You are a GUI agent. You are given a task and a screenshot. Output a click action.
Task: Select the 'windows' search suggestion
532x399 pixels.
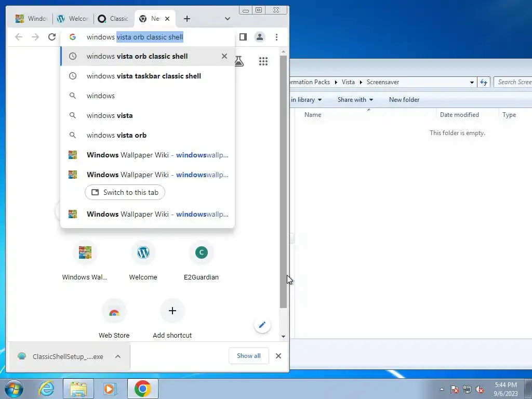[148, 96]
